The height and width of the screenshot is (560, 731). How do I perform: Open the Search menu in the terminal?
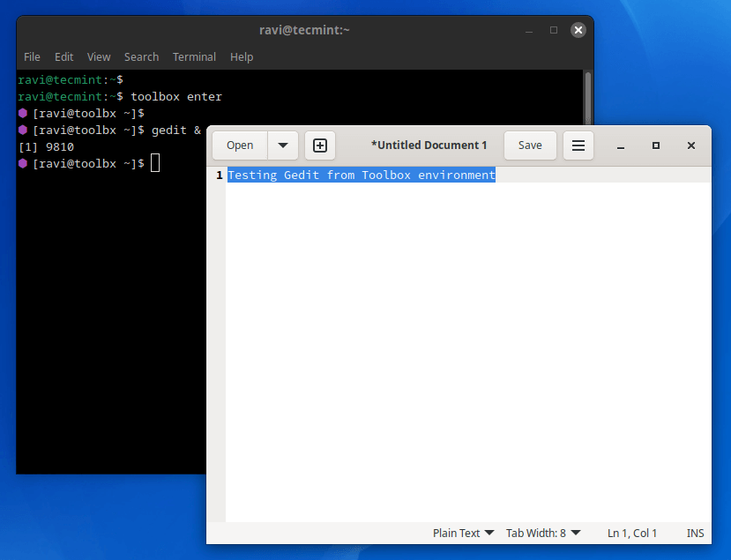point(141,56)
